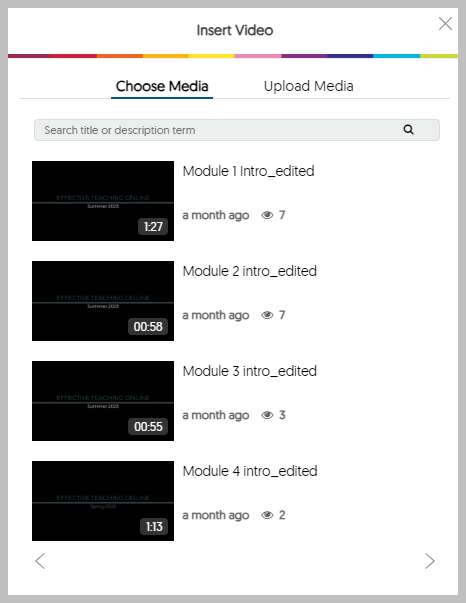Screen dimensions: 466x603
Task: Open the Module 2 intro_edited title
Action: pos(250,271)
